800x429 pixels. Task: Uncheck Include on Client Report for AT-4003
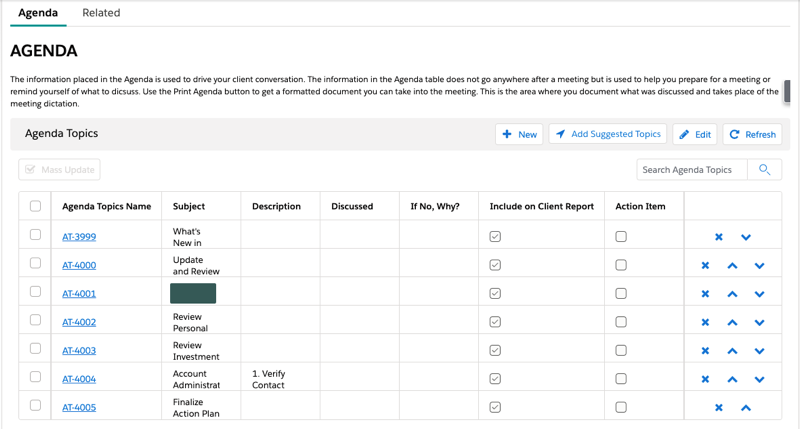pos(495,351)
